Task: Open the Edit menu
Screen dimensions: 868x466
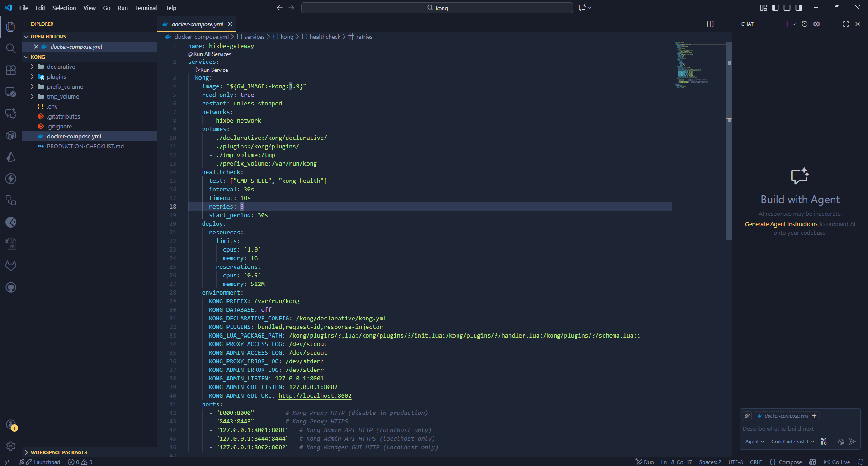Action: [x=40, y=8]
